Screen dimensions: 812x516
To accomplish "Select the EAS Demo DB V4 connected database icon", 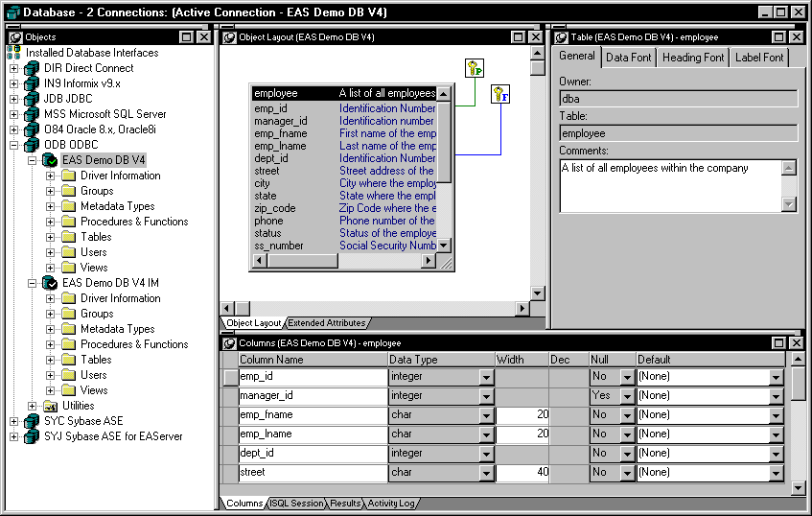I will click(50, 160).
